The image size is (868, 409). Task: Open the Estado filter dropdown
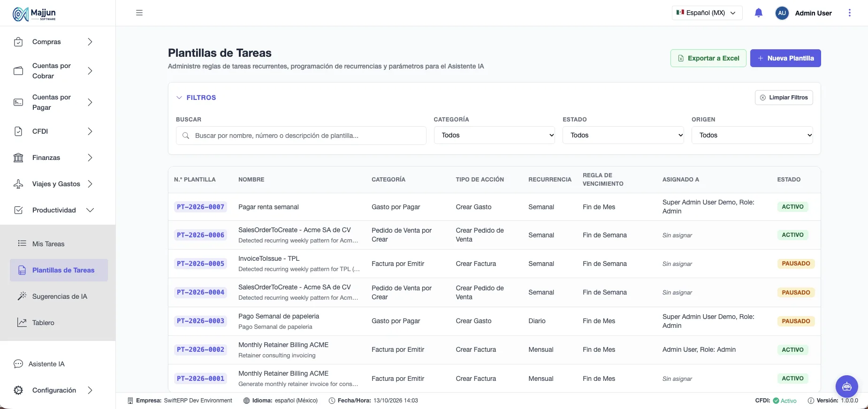pos(623,135)
